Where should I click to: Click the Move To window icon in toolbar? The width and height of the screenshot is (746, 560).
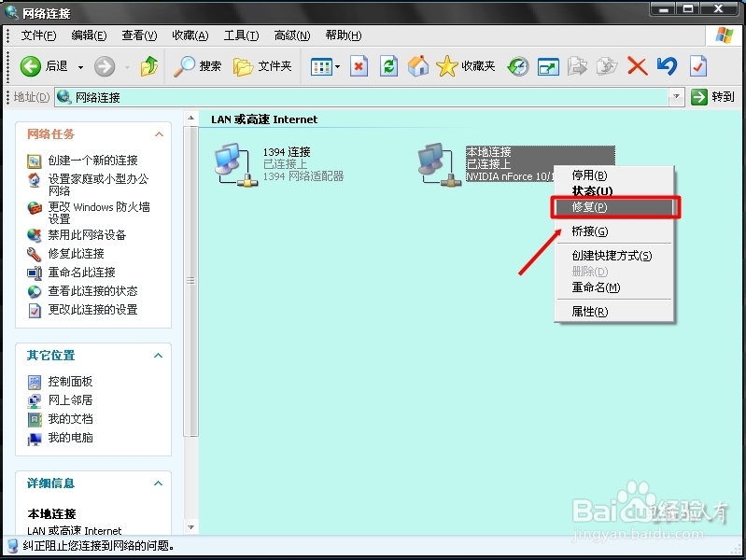548,66
